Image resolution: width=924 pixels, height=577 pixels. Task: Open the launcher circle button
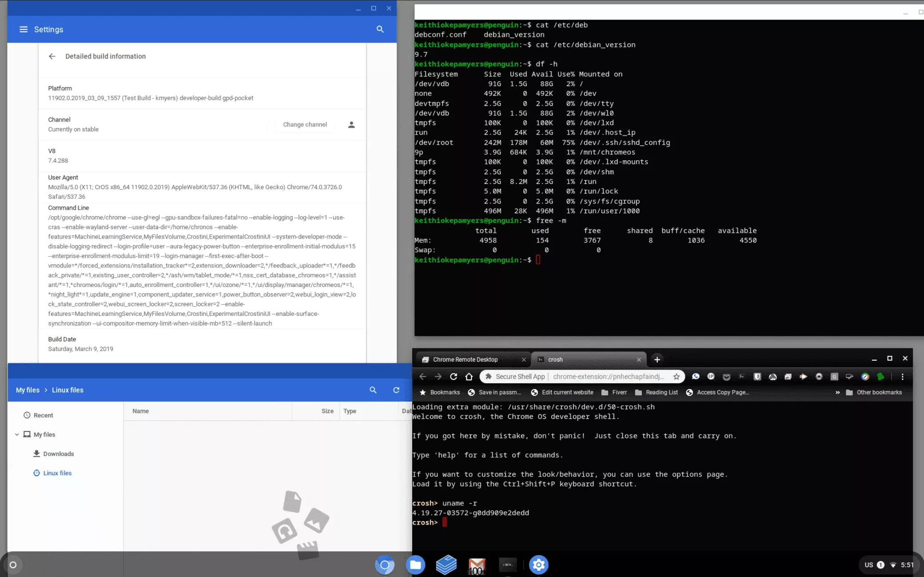[x=13, y=565]
